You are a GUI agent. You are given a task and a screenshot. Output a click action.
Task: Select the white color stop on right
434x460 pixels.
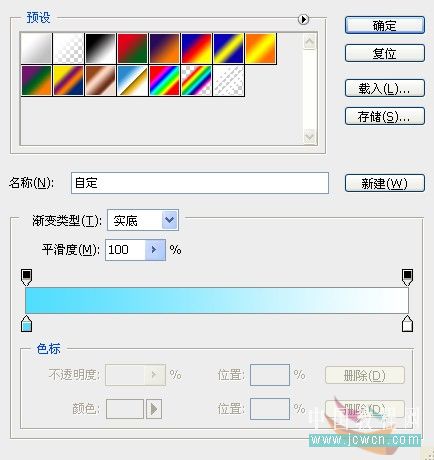[407, 324]
